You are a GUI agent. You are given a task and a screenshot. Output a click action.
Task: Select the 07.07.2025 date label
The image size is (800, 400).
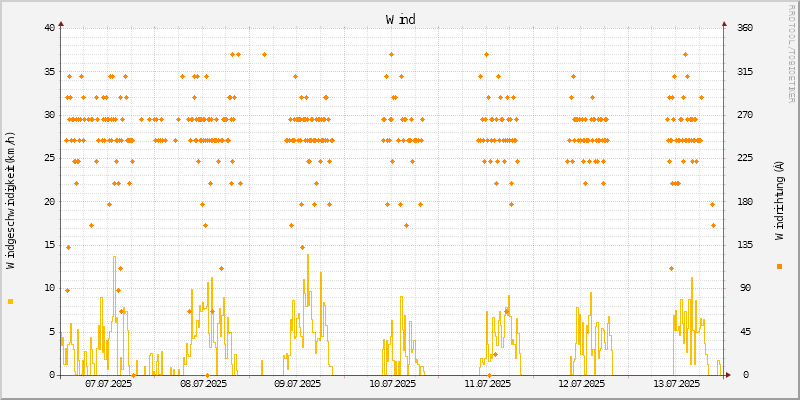coord(108,383)
